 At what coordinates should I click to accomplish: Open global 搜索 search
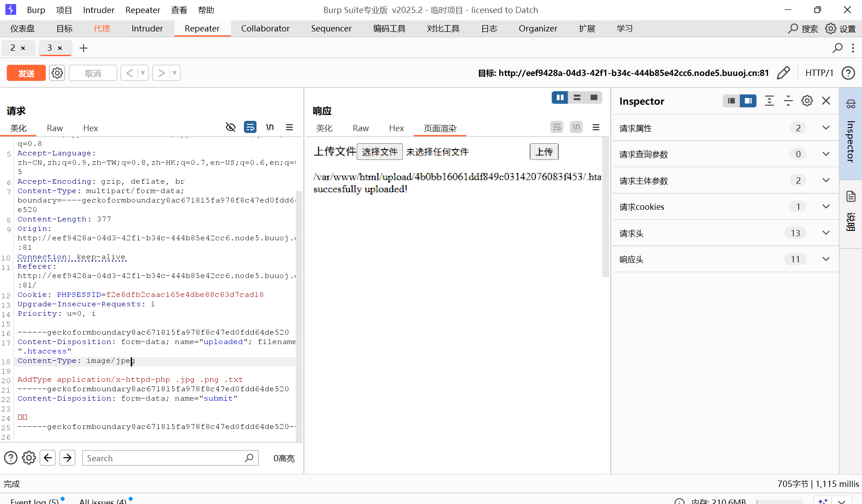(x=803, y=29)
